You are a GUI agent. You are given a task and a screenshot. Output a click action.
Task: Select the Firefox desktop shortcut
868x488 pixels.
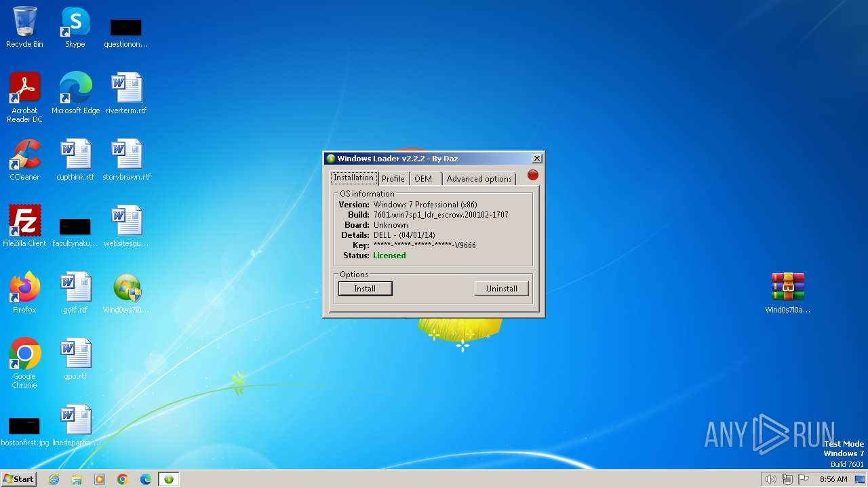[x=24, y=293]
